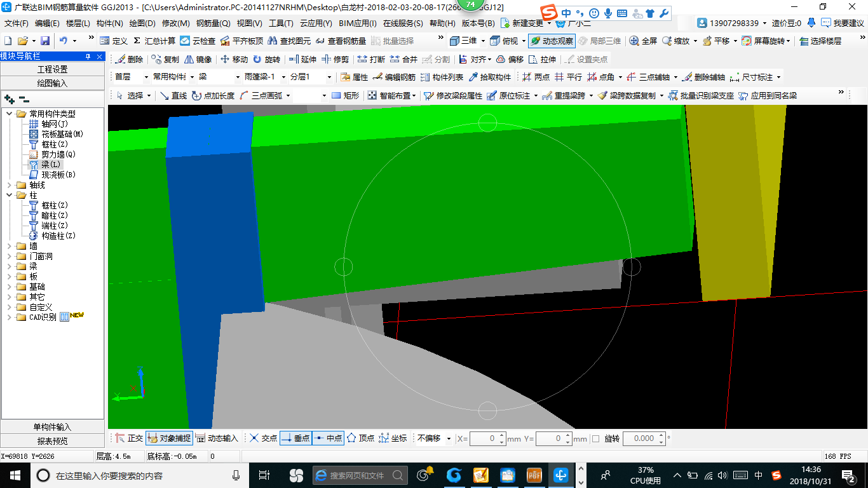Toggle 垂点 perpendicular snap
868x488 pixels.
(x=295, y=438)
